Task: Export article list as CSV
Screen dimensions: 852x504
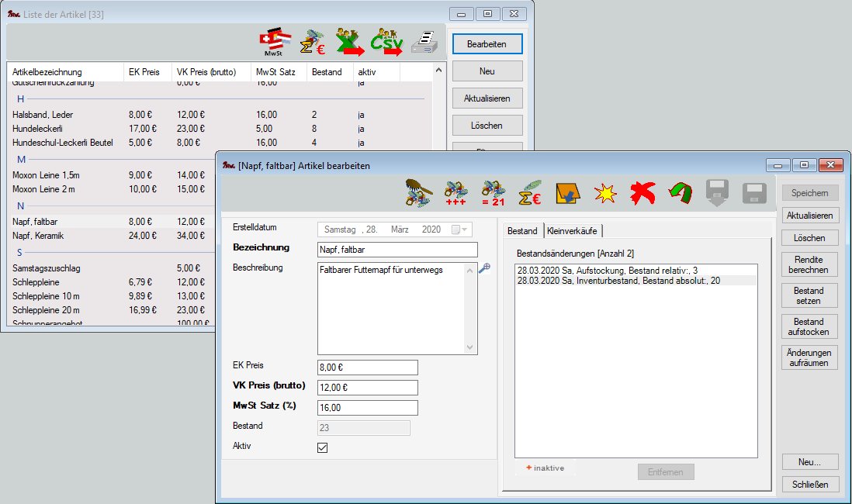Action: [387, 43]
